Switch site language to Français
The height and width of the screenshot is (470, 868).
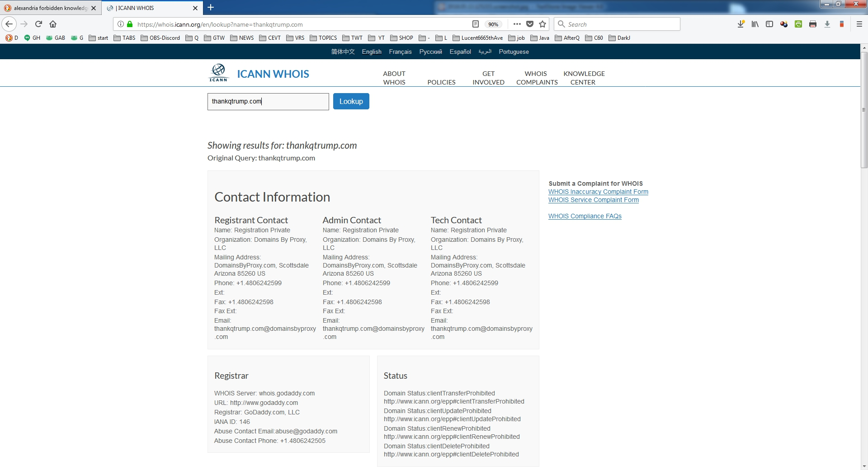[x=400, y=52]
